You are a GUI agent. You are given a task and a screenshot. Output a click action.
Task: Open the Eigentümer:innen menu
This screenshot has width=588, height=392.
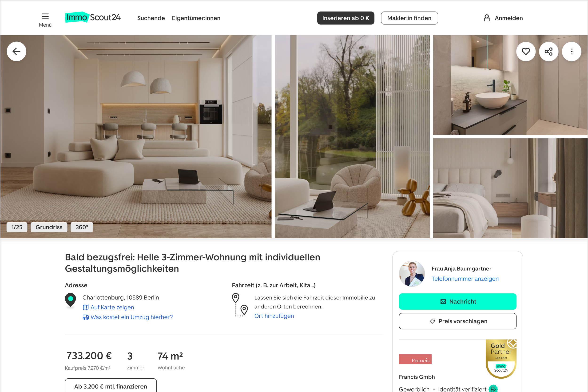tap(196, 18)
